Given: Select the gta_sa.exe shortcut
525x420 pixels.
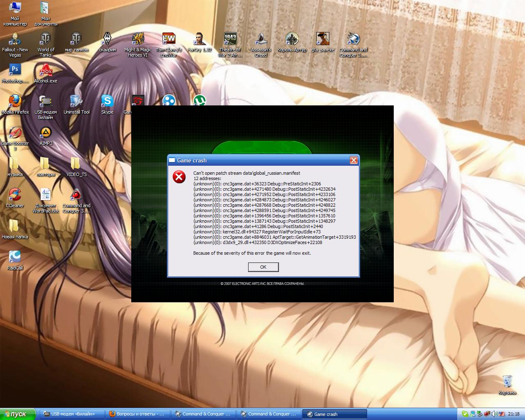Looking at the screenshot, I should (323, 42).
